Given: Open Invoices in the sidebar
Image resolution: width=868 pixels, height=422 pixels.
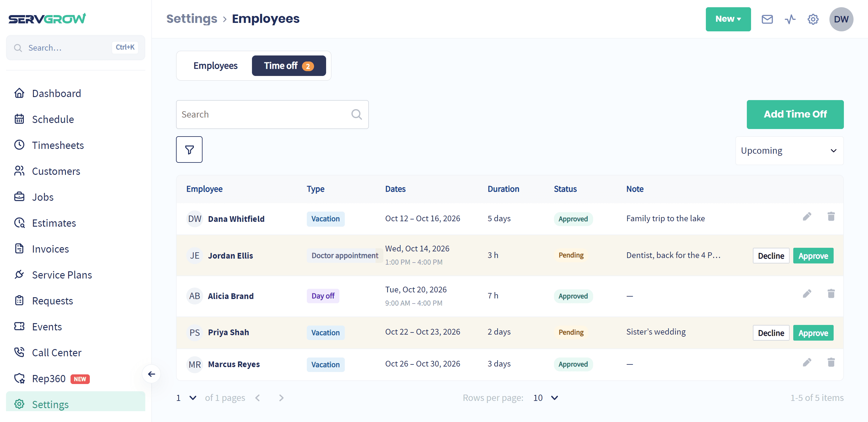Looking at the screenshot, I should 75,249.
